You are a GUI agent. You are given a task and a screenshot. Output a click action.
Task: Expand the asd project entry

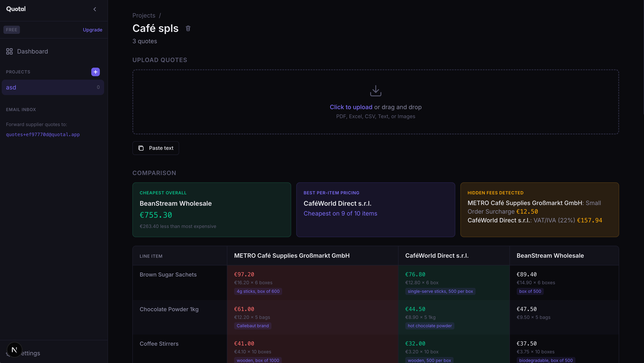tap(53, 87)
